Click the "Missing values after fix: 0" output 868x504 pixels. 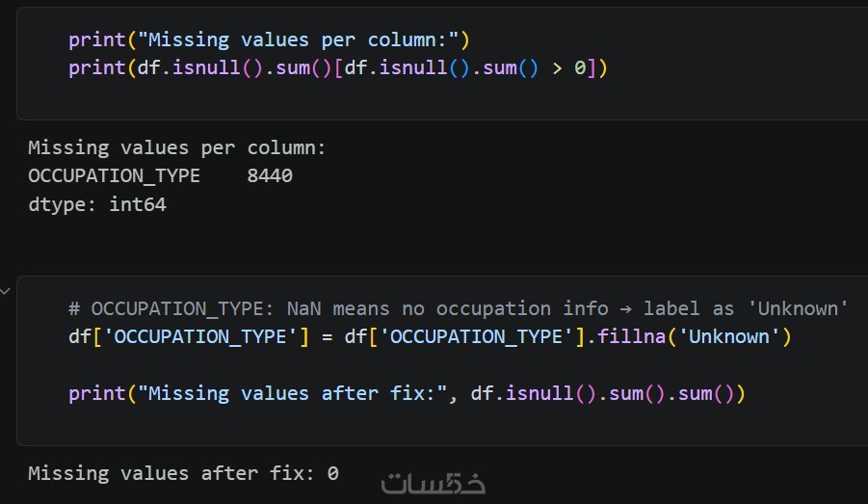click(x=183, y=473)
